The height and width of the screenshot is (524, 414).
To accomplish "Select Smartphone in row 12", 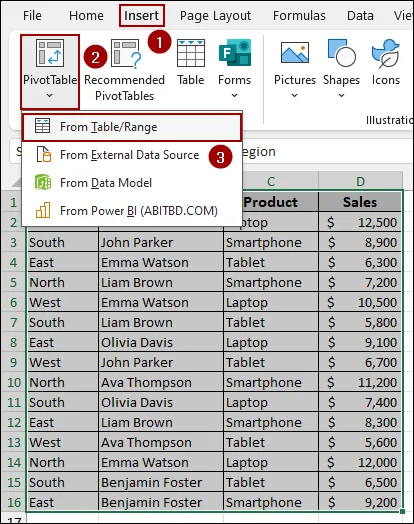I will (271, 422).
